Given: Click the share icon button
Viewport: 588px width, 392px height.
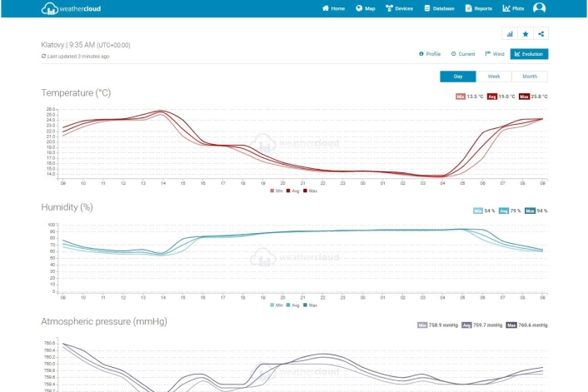Looking at the screenshot, I should tap(541, 34).
